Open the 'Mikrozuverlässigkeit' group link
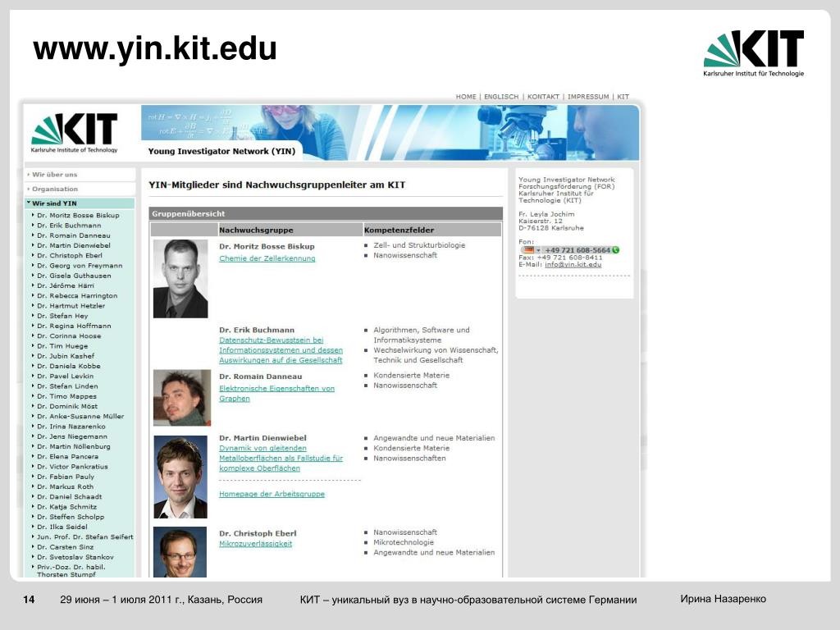The image size is (840, 630). click(256, 545)
